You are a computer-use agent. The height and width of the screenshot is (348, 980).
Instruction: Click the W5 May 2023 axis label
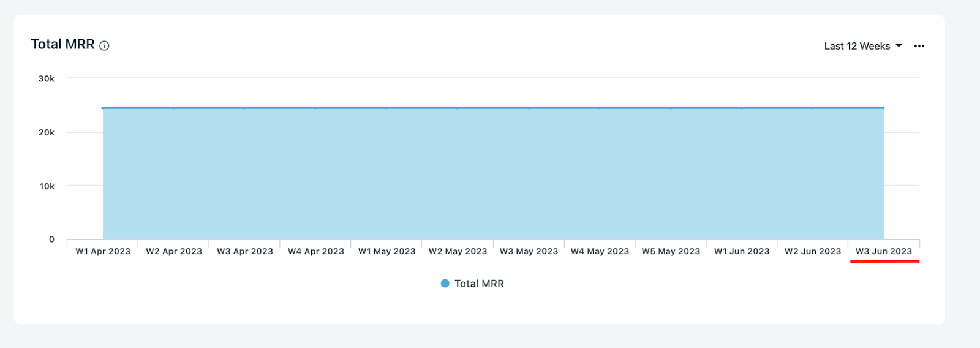pos(671,251)
